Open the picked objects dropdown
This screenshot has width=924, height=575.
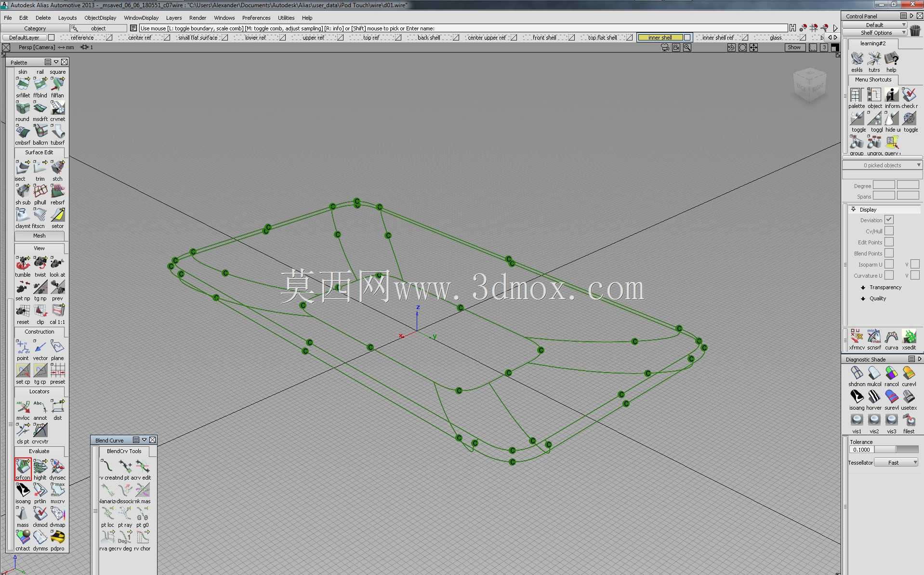(x=882, y=165)
